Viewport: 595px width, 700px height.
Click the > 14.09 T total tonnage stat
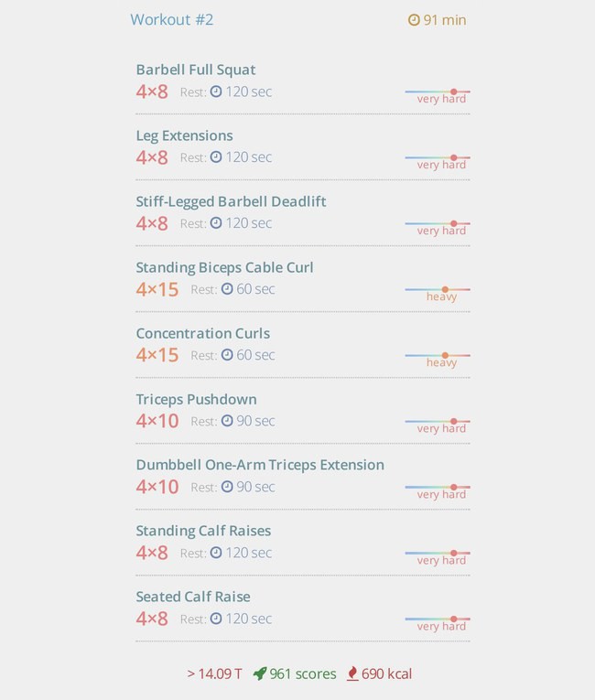[214, 673]
